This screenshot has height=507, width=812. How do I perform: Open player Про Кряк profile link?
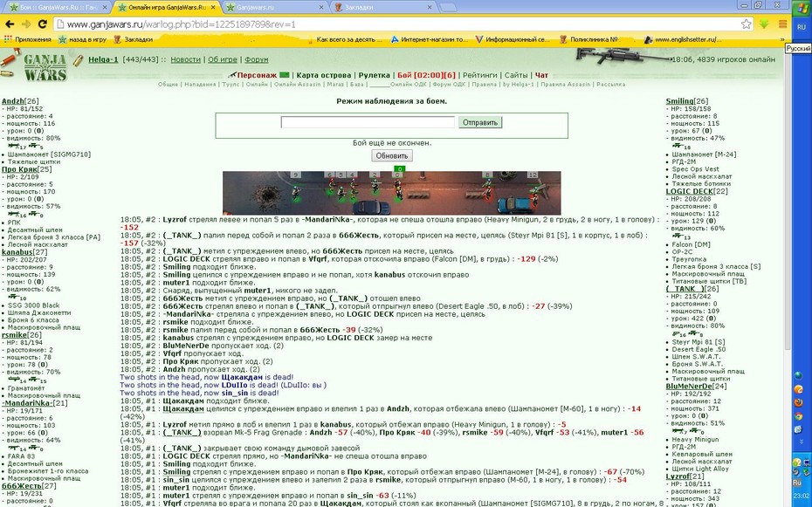pos(19,169)
